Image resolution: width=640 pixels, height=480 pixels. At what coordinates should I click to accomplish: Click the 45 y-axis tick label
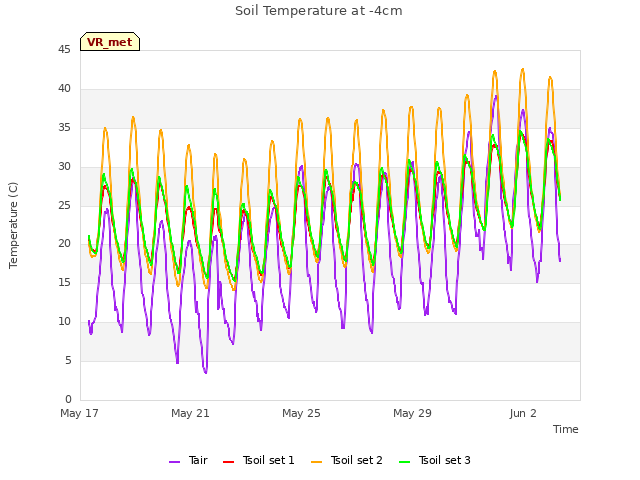[x=64, y=50]
